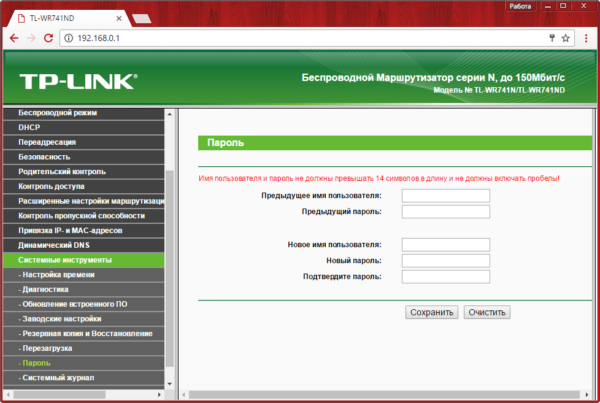The height and width of the screenshot is (403, 600).
Task: Click the sidebar horizontal scroll left arrow
Action: click(8, 395)
